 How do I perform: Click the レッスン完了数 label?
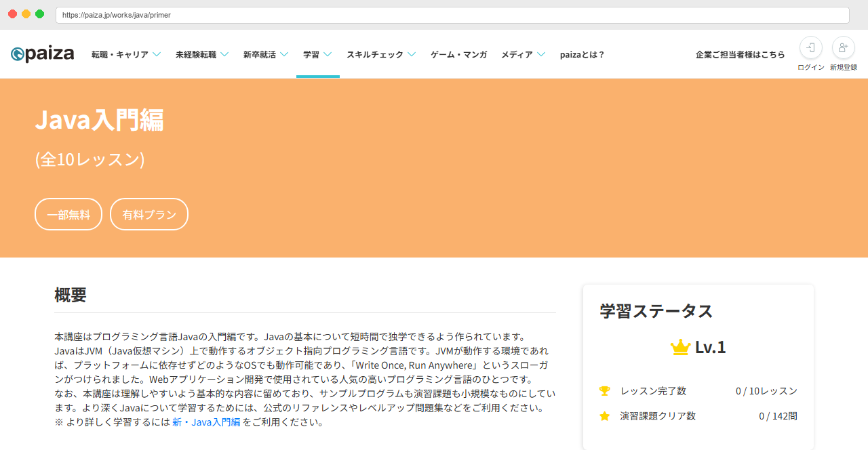pyautogui.click(x=653, y=391)
